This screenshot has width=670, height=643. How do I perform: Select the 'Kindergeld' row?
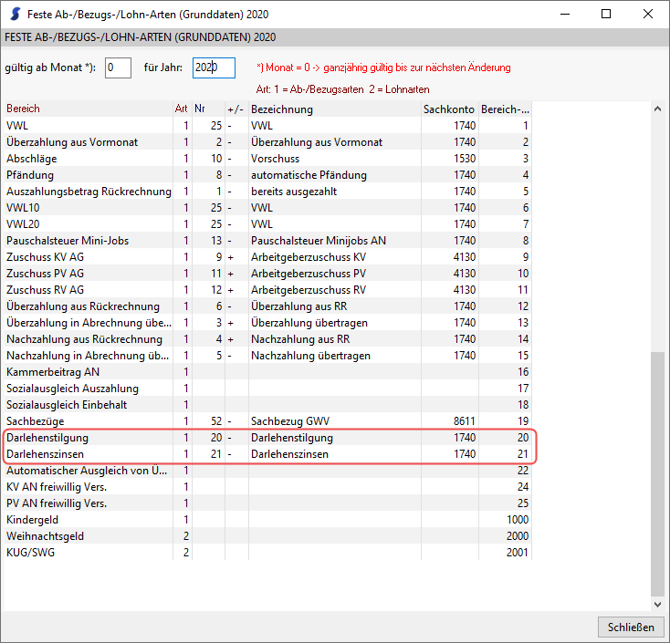[x=268, y=520]
